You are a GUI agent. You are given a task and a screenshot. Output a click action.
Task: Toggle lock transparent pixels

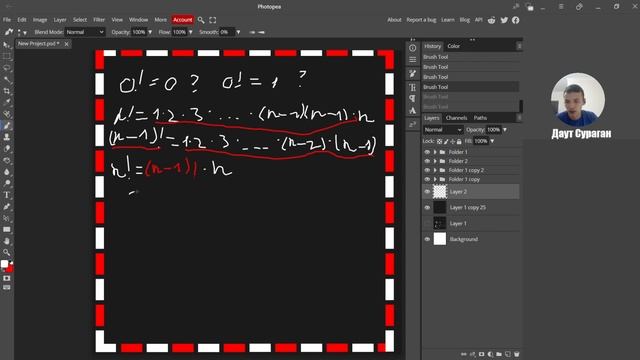pyautogui.click(x=440, y=141)
